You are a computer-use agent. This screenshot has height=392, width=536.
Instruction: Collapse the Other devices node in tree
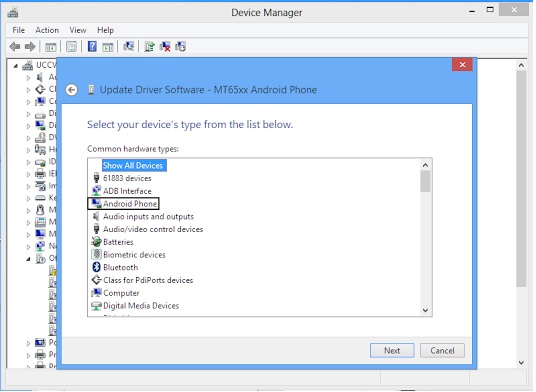(28, 259)
